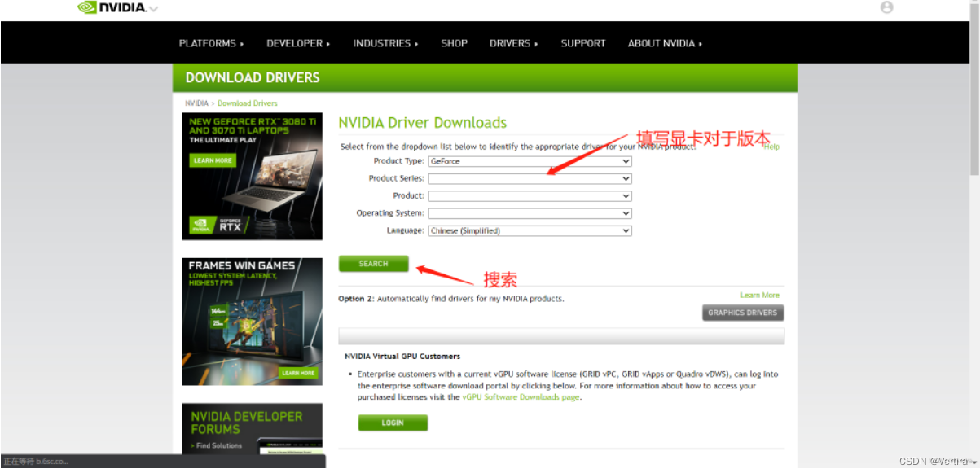Viewport: 980px width, 473px height.
Task: Open the NVIDIA Developer Forums banner
Action: click(253, 428)
